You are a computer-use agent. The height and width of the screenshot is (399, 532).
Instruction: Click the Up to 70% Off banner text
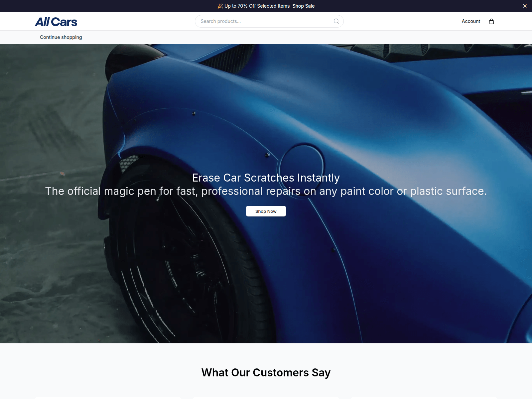click(x=257, y=6)
